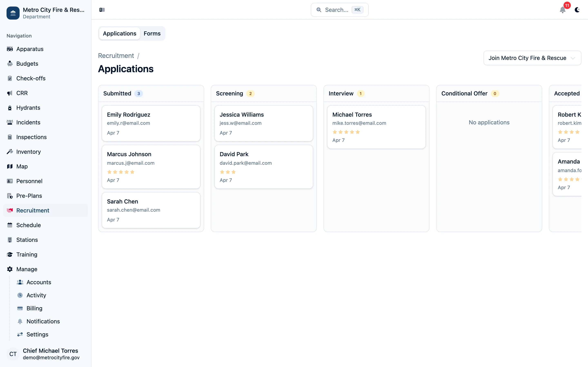The image size is (588, 367).
Task: Click the Map icon in navigation
Action: pos(10,167)
